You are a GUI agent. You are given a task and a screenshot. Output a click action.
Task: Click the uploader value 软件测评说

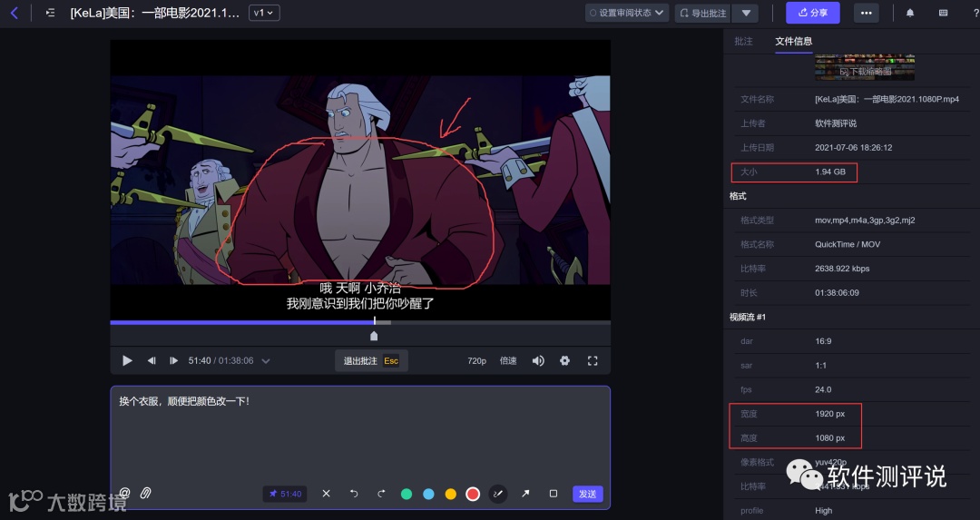point(836,123)
